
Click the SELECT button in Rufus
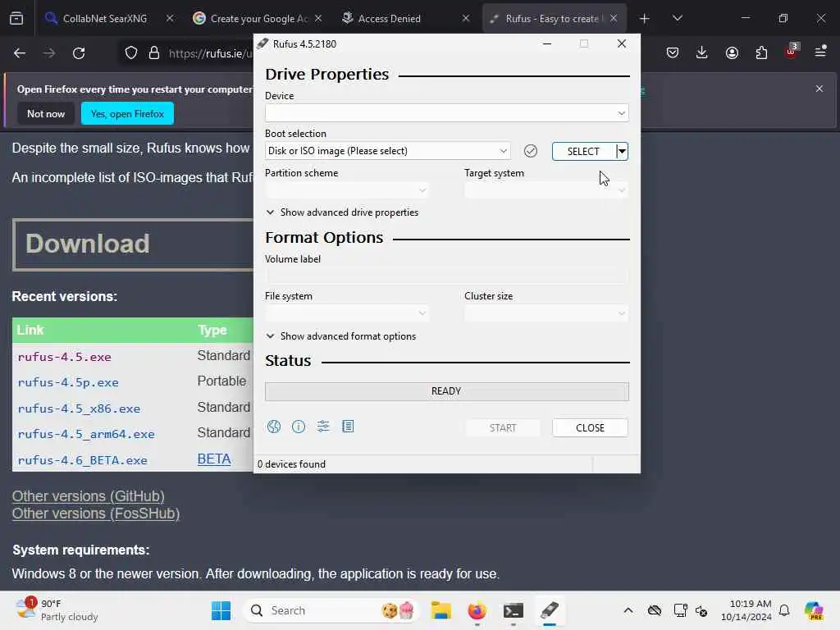583,152
